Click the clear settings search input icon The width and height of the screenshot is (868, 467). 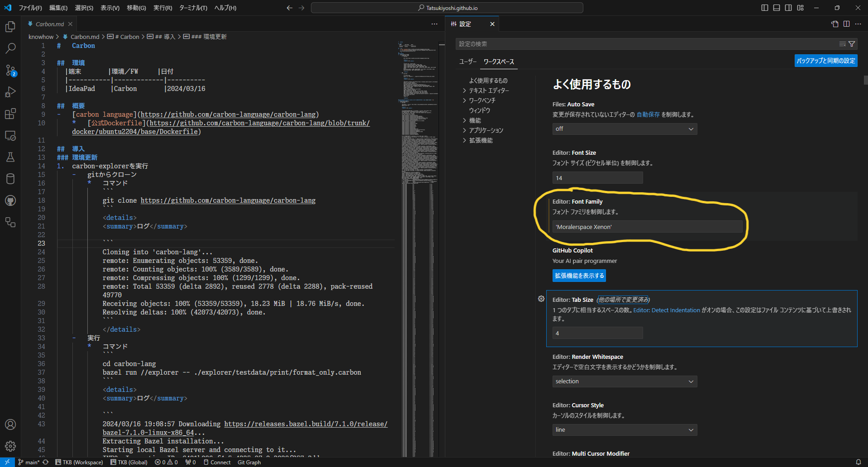point(842,44)
